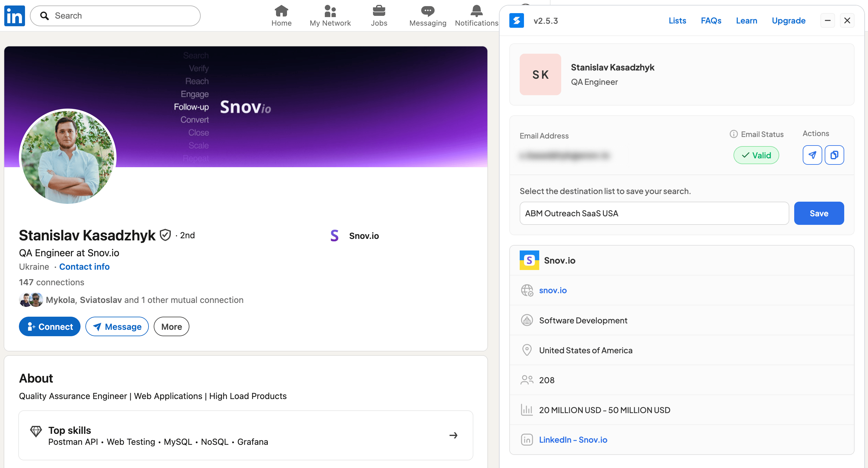This screenshot has width=868, height=468.
Task: Open the Jobs briefcase icon
Action: (x=379, y=11)
